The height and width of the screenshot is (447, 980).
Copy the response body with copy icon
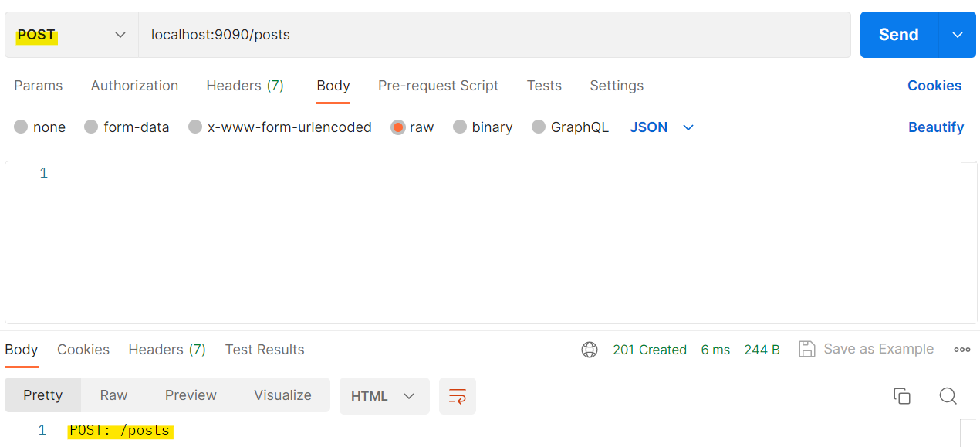click(901, 396)
